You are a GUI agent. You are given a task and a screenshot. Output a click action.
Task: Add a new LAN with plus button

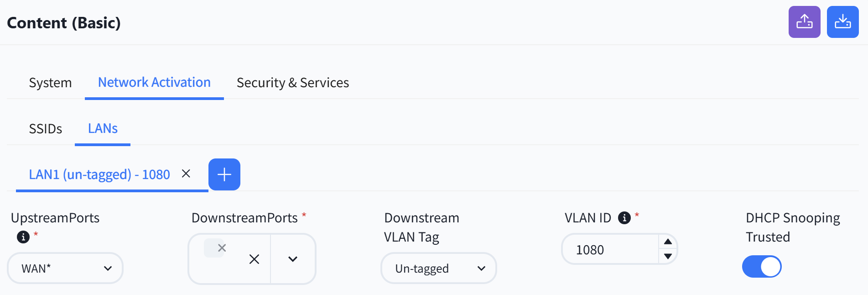[x=224, y=174]
